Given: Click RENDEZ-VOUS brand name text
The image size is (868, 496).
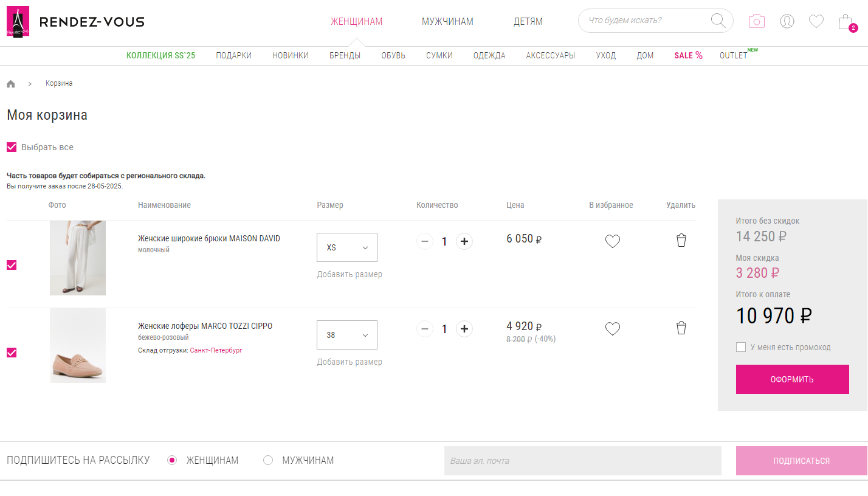Looking at the screenshot, I should coord(92,22).
